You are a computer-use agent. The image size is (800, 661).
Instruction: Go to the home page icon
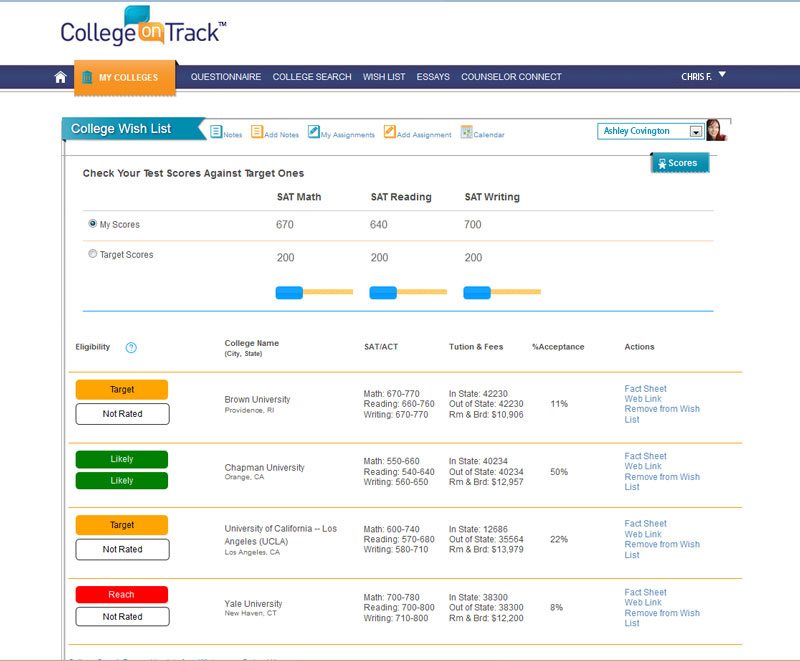tap(60, 77)
